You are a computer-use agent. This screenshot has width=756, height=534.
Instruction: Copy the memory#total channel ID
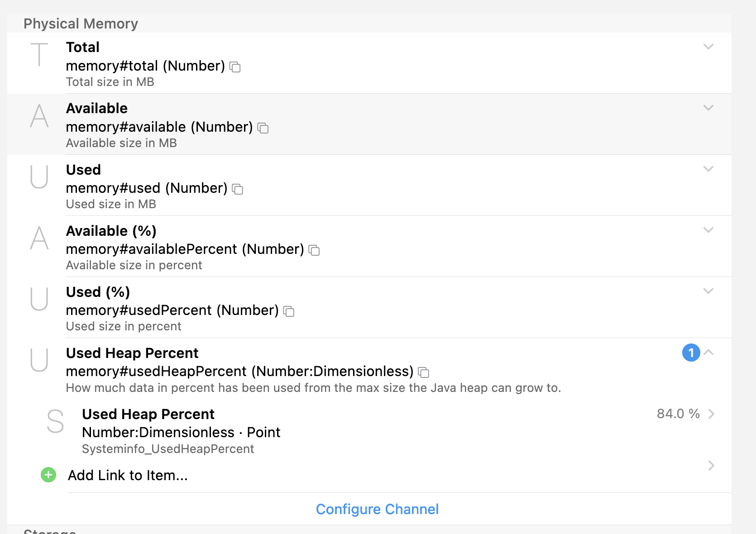coord(235,67)
